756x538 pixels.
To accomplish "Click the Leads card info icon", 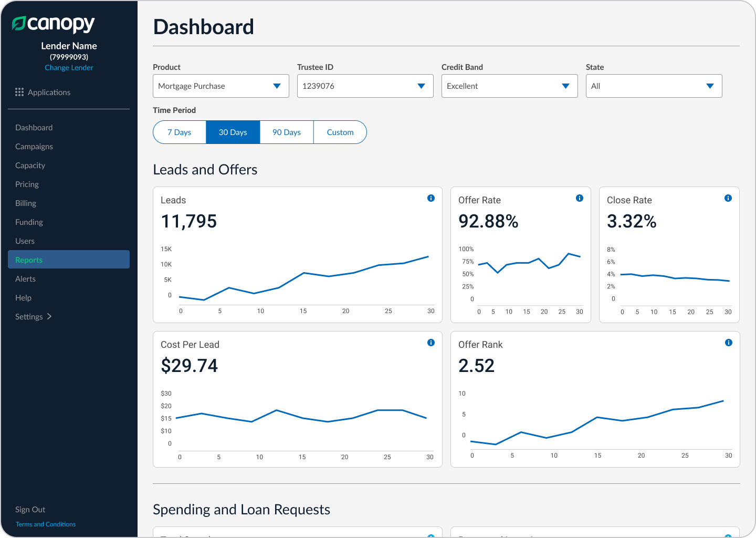I will click(431, 198).
